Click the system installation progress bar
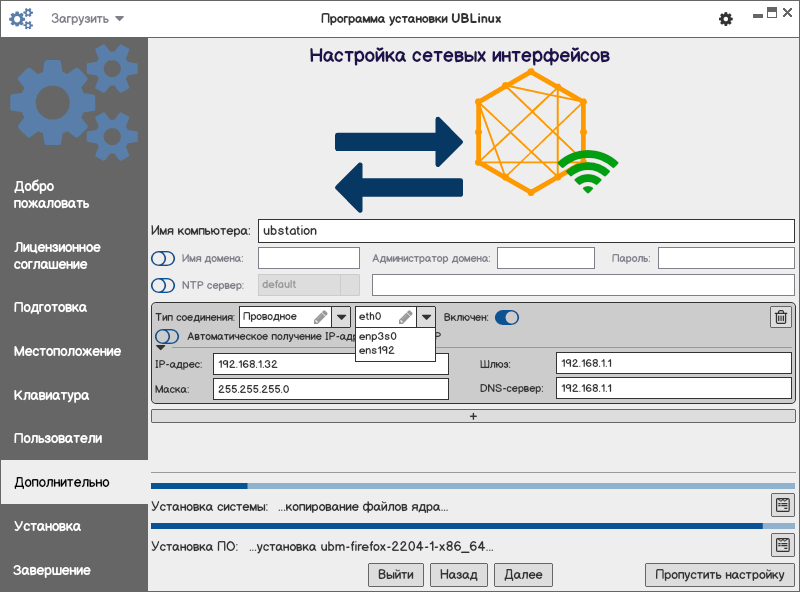This screenshot has height=592, width=800. click(473, 486)
